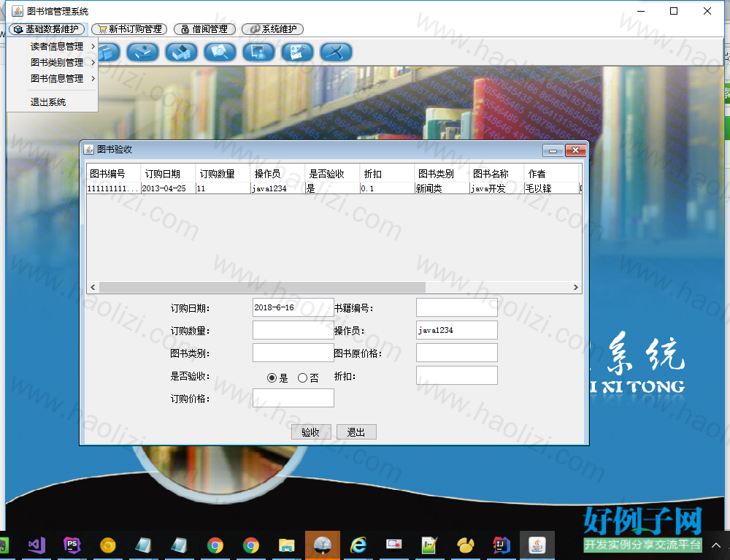Select the 否 radio button
This screenshot has height=560, width=730.
(x=303, y=378)
